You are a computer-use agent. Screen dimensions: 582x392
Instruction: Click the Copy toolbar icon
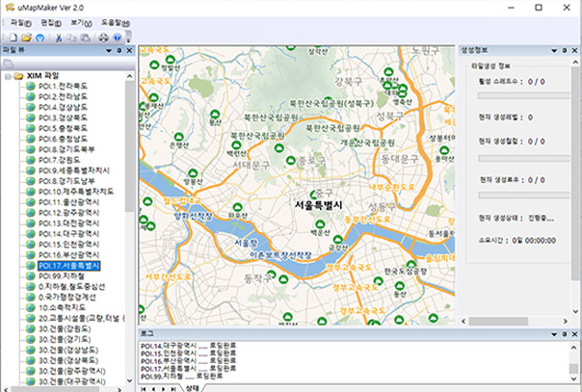click(x=71, y=38)
